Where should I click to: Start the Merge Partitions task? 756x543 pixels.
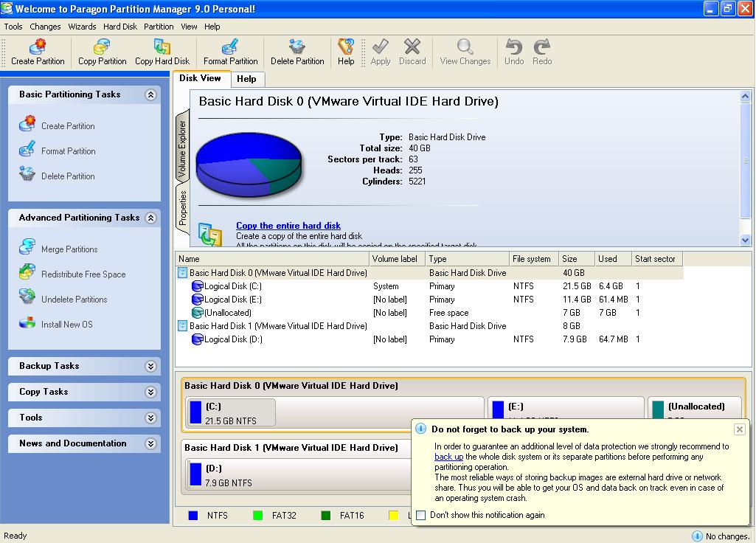pos(69,249)
